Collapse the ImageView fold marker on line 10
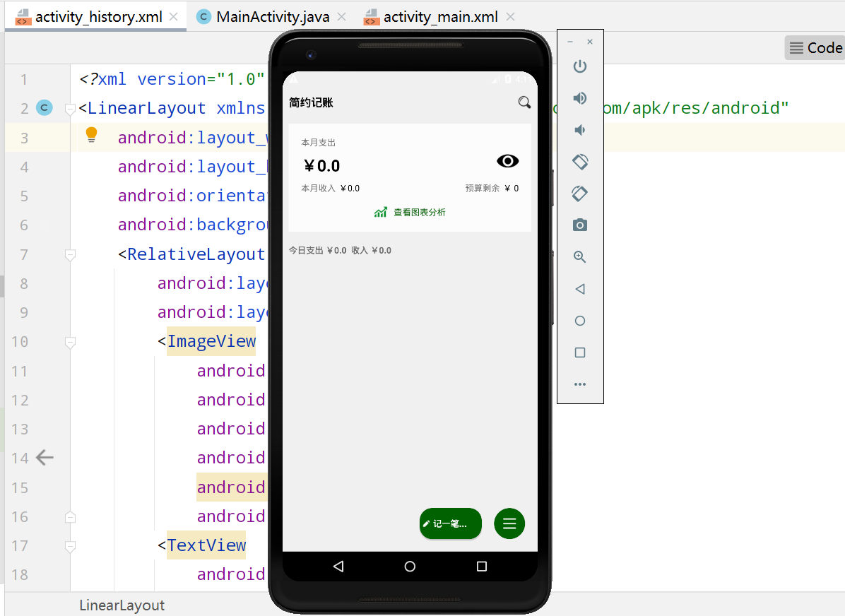The image size is (845, 616). [x=69, y=342]
